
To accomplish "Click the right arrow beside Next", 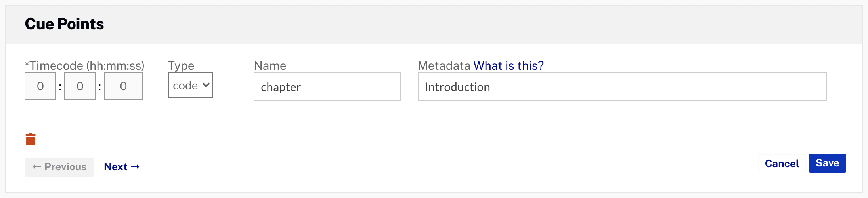I will (135, 167).
